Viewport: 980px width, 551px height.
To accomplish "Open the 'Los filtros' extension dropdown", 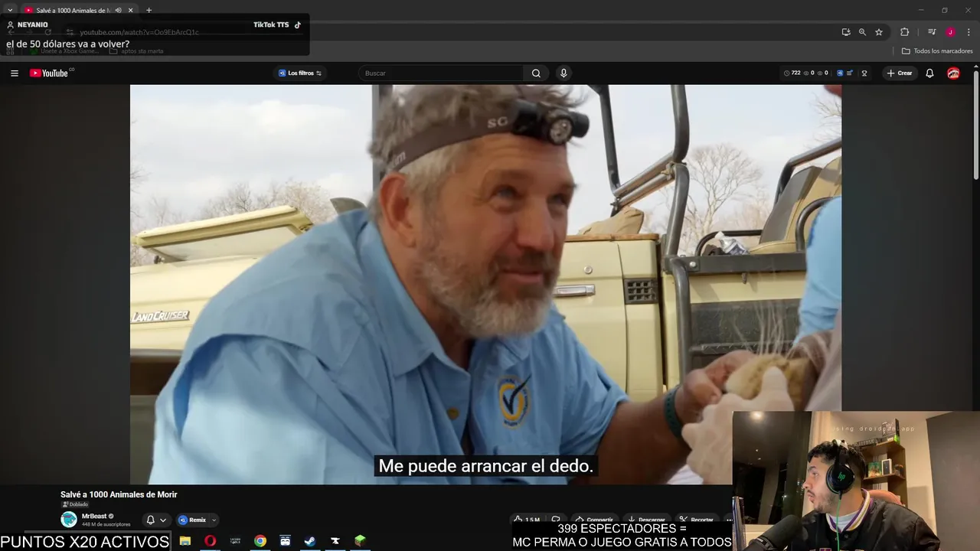I will click(x=300, y=73).
